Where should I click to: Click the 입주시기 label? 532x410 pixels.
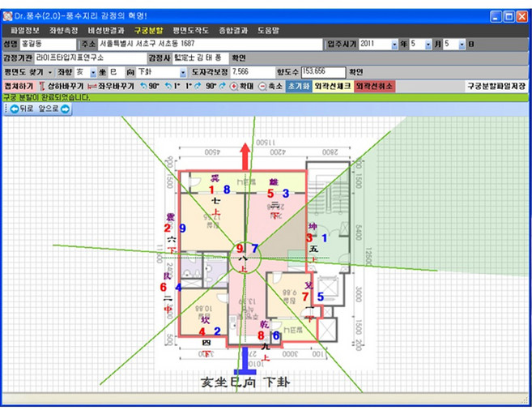tap(342, 44)
